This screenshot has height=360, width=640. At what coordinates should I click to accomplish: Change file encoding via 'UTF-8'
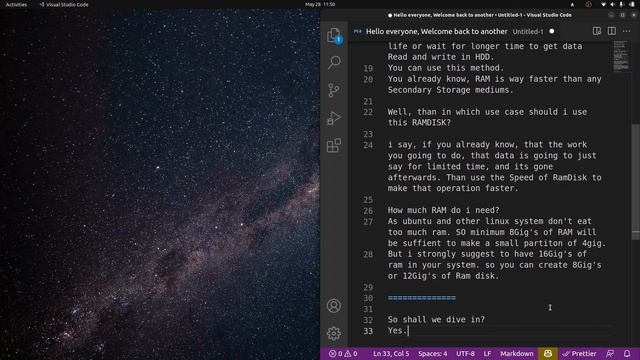pyautogui.click(x=465, y=354)
